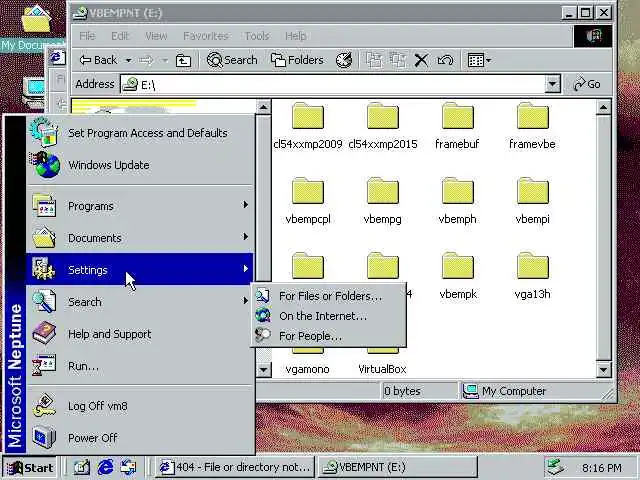The width and height of the screenshot is (640, 480).
Task: Click the Move To toolbar icon
Action: click(x=374, y=61)
